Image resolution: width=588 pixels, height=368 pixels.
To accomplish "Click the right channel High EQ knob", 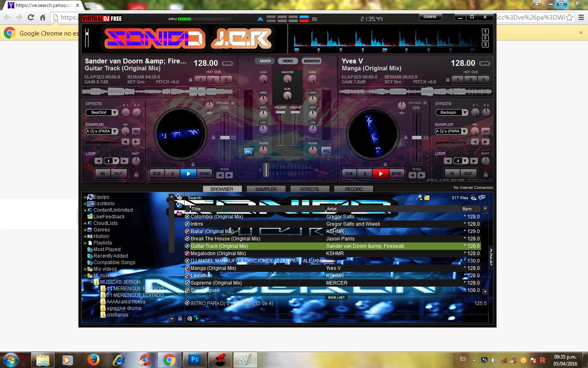I will [313, 99].
